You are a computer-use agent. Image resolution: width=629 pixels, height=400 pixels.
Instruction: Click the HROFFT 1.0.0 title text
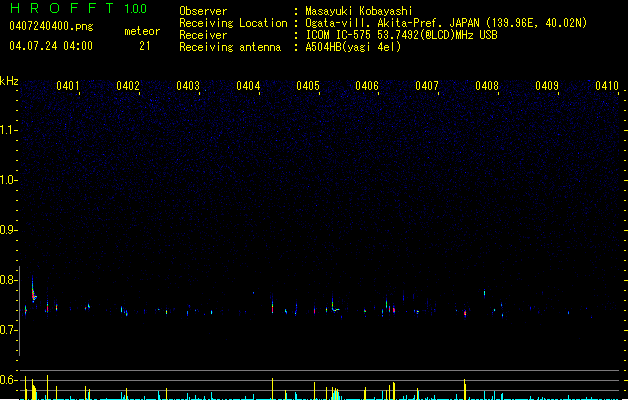tap(79, 8)
